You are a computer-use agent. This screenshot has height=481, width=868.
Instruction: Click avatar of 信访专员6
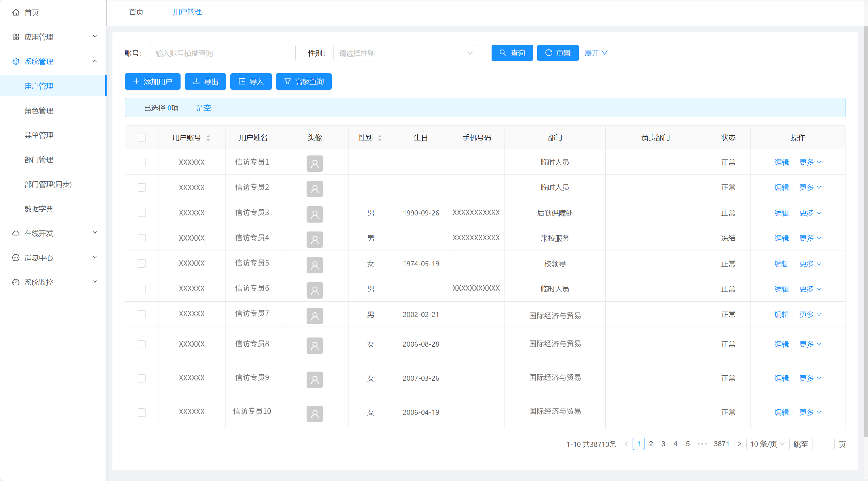tap(314, 290)
